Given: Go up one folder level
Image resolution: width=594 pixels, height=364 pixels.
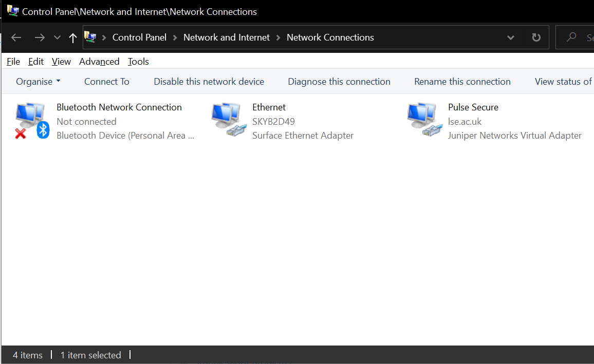Looking at the screenshot, I should point(73,37).
